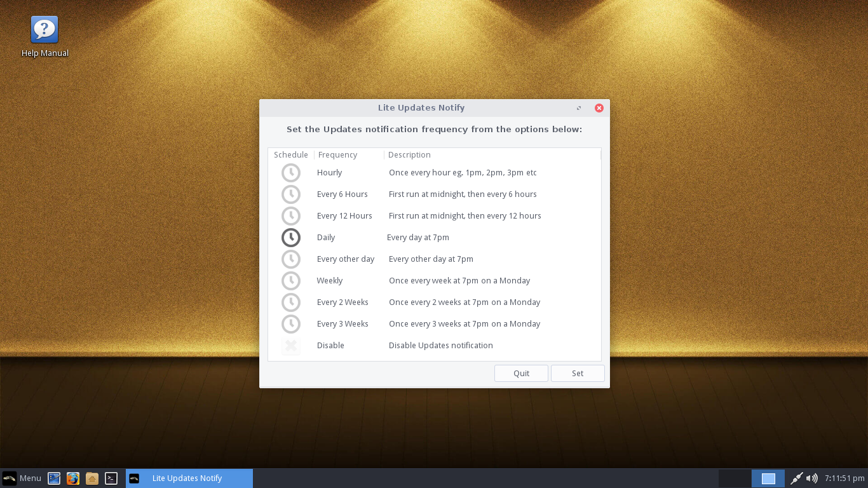Select the highlighted Daily clock icon

click(291, 238)
